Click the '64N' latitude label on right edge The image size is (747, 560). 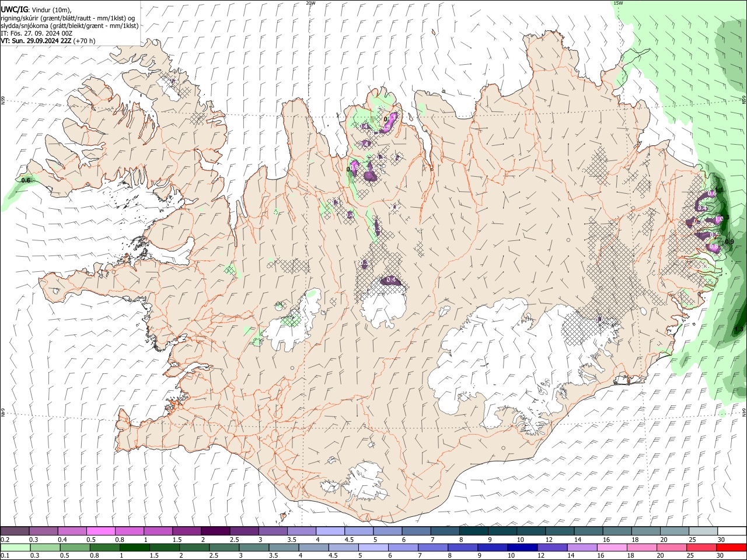pos(744,412)
